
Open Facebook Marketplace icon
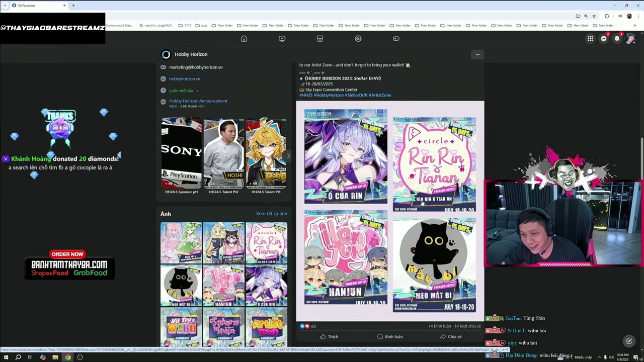click(319, 39)
